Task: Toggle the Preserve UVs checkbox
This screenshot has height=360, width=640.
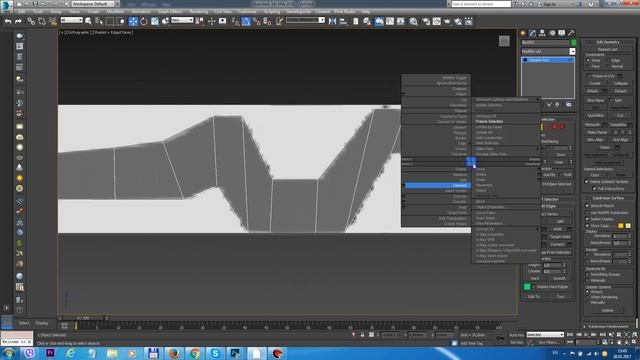Action: pos(589,76)
